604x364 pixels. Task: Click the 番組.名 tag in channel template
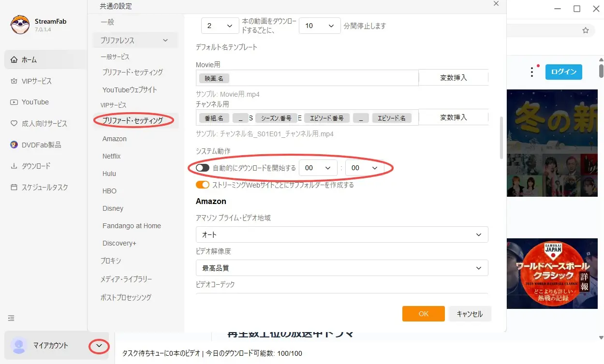tap(214, 117)
